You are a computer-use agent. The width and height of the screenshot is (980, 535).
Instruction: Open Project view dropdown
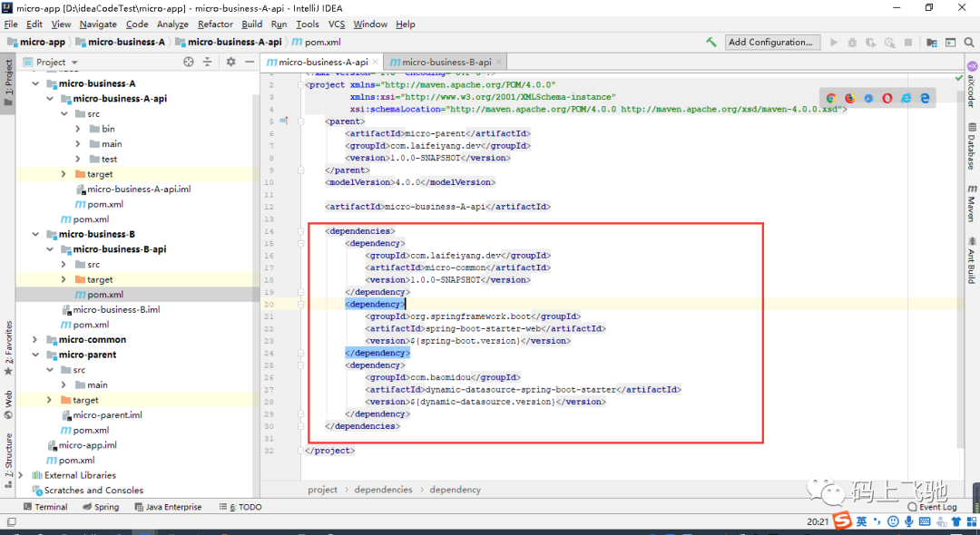point(50,62)
